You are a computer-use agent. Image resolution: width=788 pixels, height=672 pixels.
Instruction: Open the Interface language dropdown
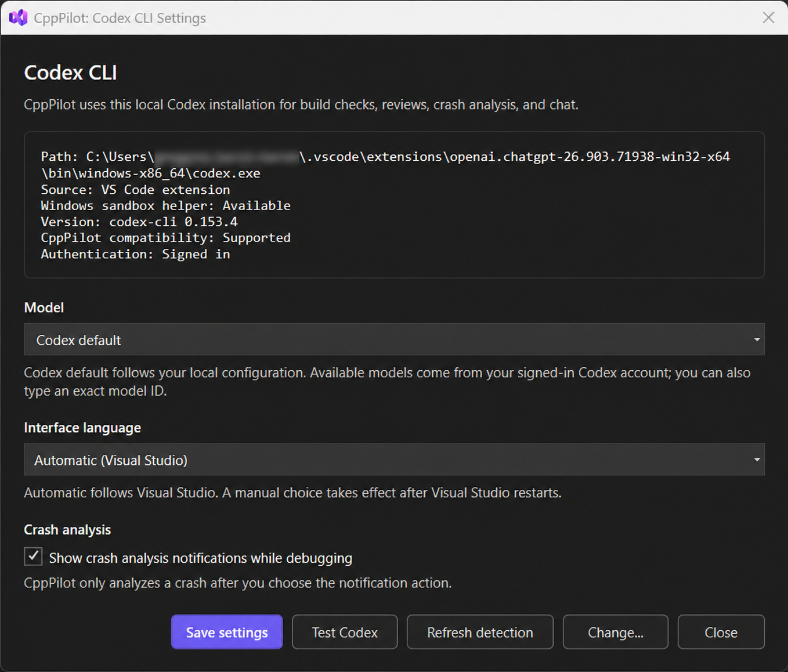coord(394,460)
